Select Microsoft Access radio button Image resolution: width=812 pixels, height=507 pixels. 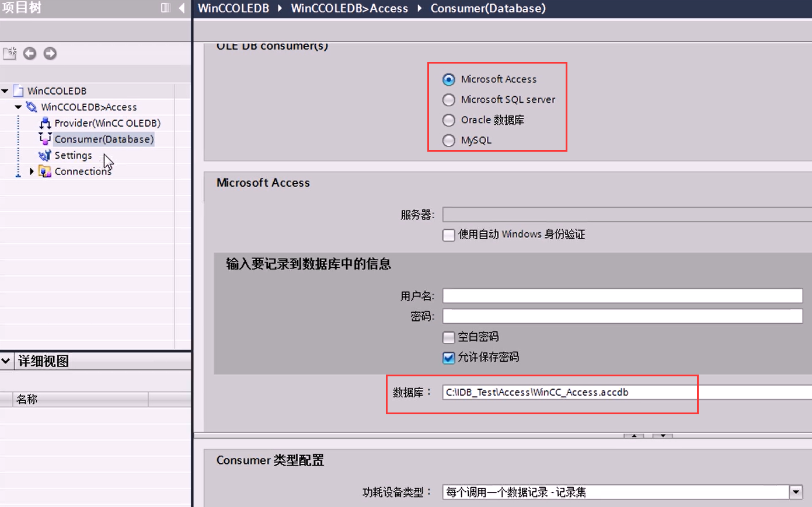[449, 79]
